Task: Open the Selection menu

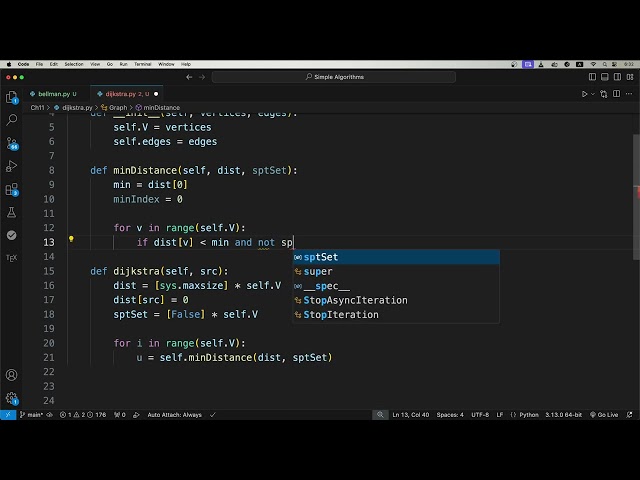Action: click(73, 64)
